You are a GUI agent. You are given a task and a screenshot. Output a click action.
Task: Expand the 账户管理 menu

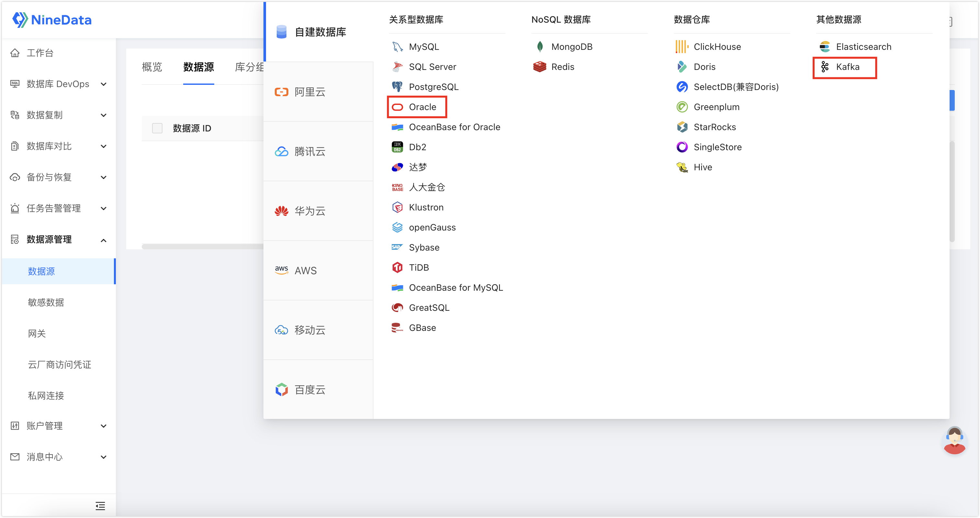(x=59, y=426)
